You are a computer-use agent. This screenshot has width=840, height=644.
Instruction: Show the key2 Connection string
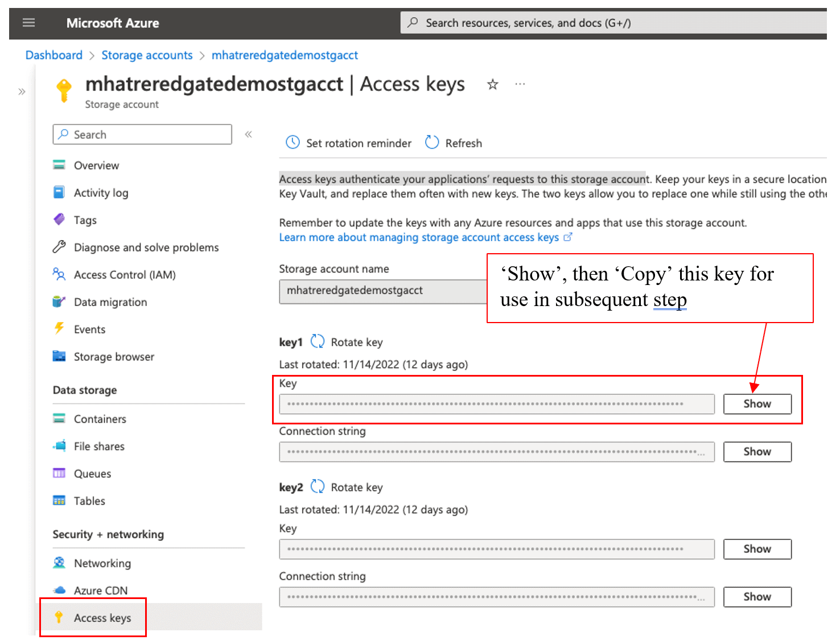[x=757, y=597]
